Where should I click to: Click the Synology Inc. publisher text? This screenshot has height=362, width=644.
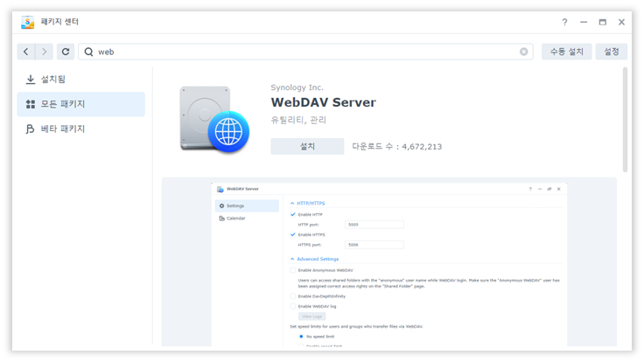coord(297,87)
